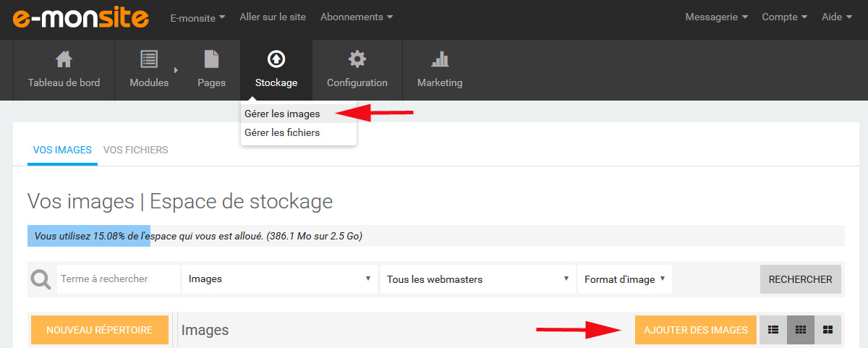Switch to list view layout
The width and height of the screenshot is (868, 348).
[x=773, y=330]
